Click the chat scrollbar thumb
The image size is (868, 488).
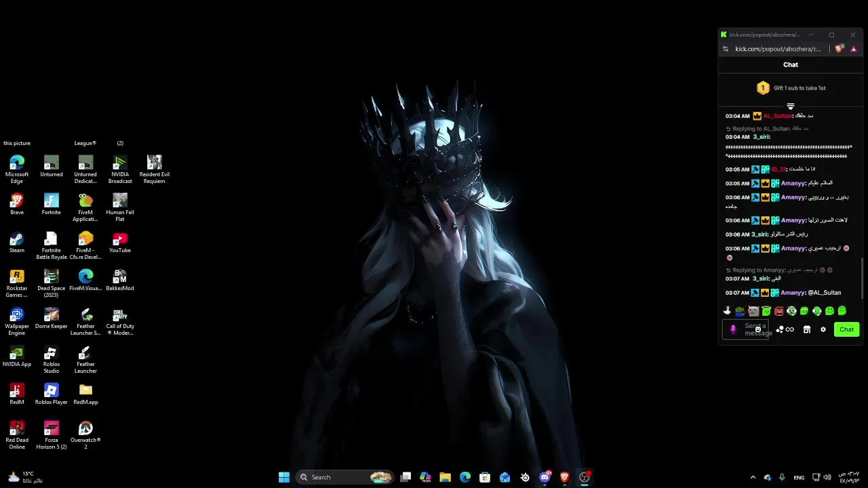[x=863, y=278]
